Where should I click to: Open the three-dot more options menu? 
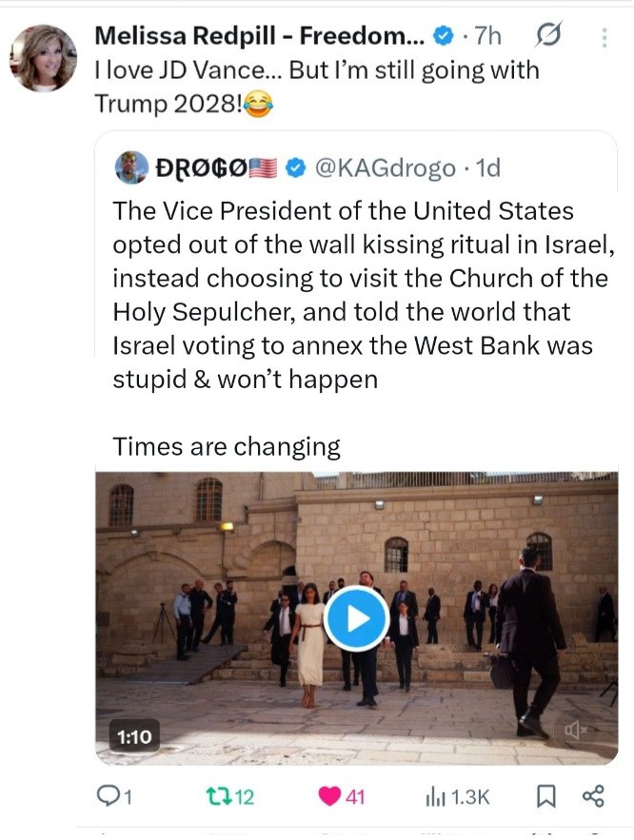(604, 38)
